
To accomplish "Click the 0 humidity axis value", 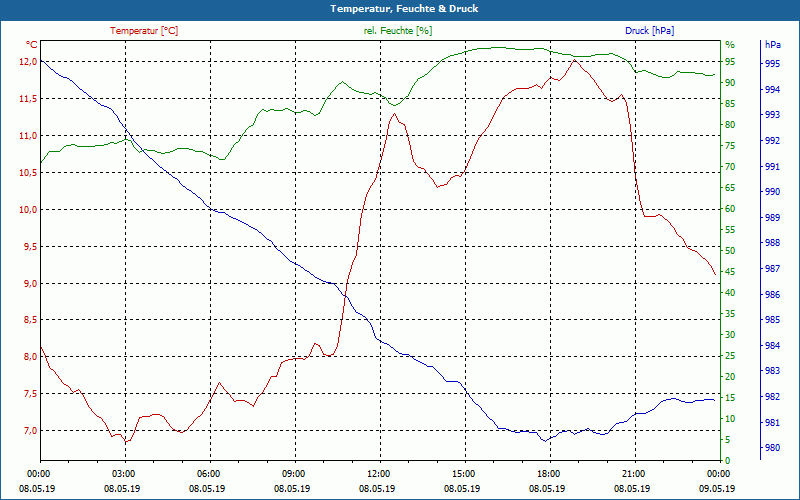I will tap(728, 461).
